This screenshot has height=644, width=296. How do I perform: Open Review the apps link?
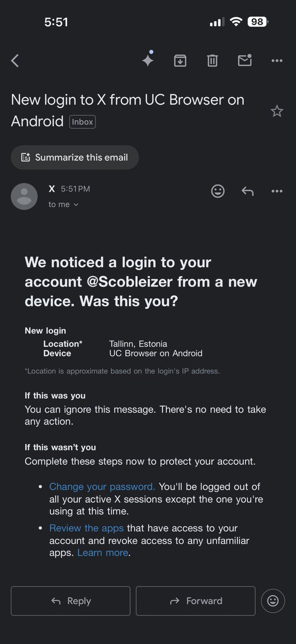pos(86,528)
